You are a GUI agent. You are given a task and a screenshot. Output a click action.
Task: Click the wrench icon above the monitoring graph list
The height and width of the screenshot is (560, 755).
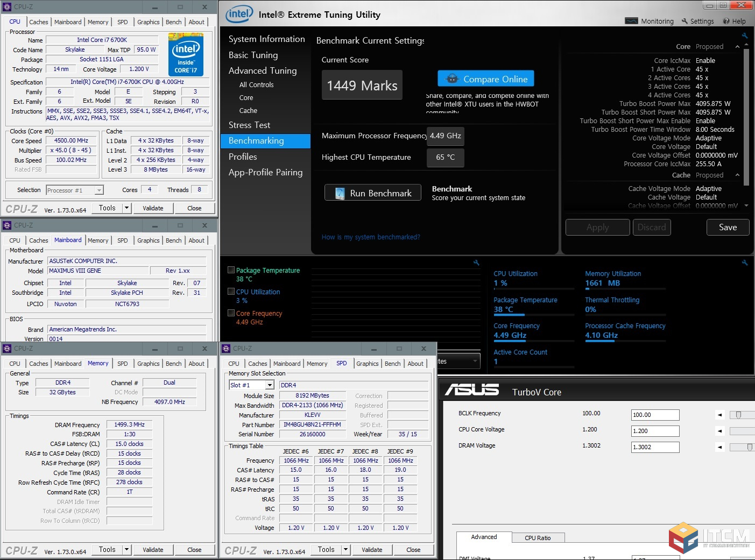(x=476, y=263)
